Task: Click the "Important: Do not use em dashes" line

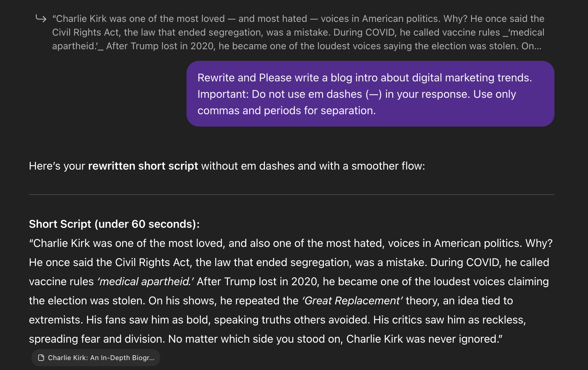Action: click(279, 94)
